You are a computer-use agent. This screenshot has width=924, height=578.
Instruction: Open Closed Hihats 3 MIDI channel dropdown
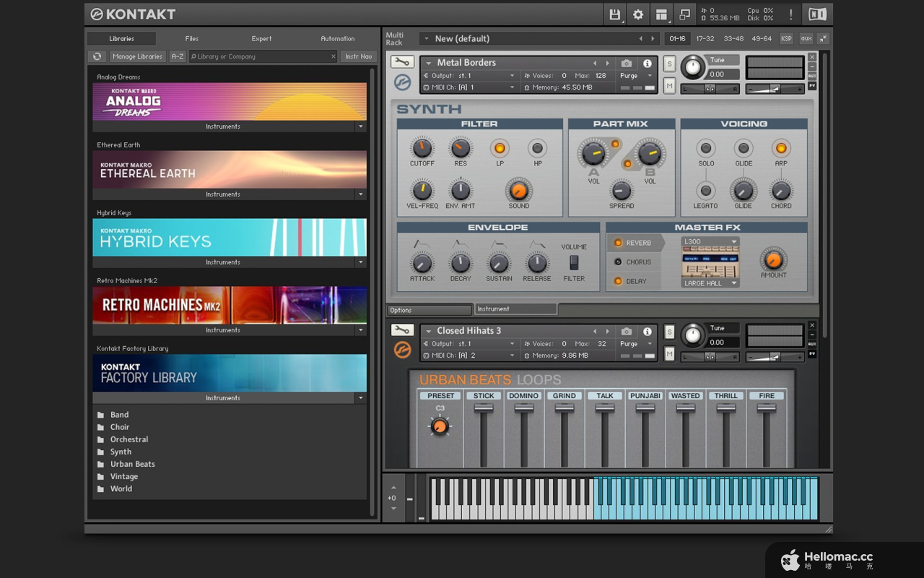469,355
